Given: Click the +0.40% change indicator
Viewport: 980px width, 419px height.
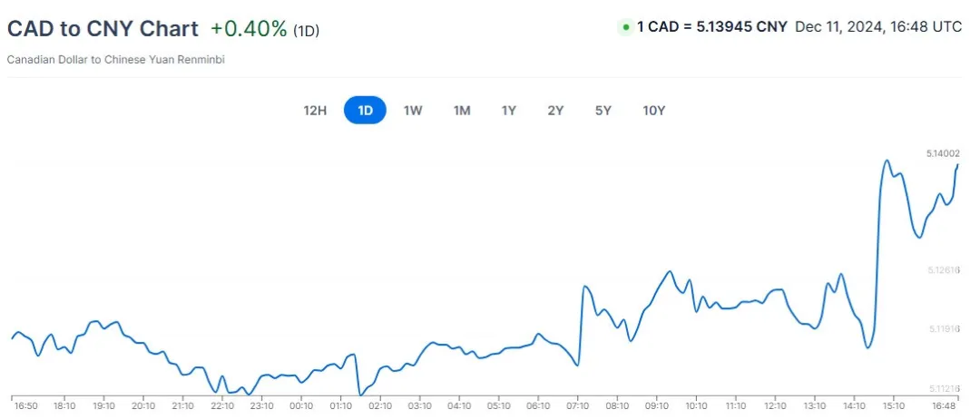Looking at the screenshot, I should 249,28.
